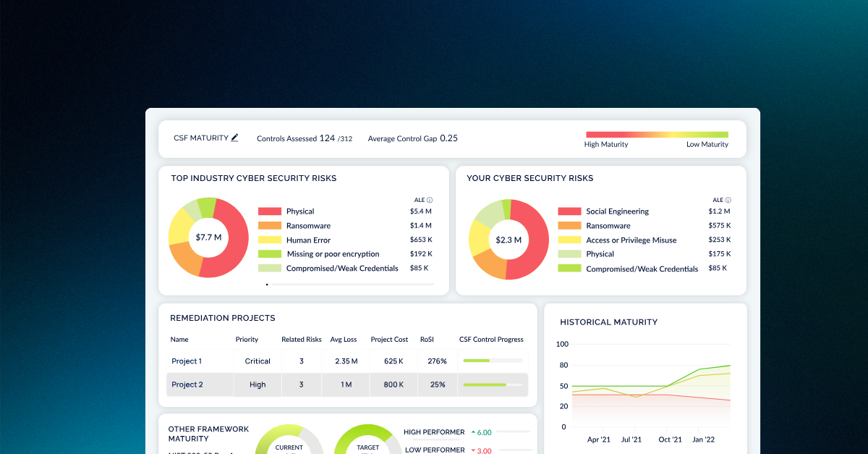Click the 3.00 low performer value

click(484, 450)
